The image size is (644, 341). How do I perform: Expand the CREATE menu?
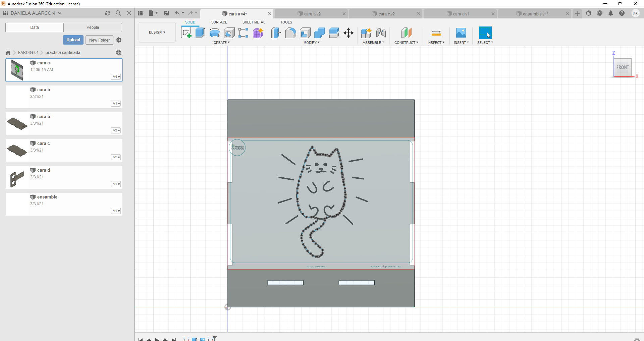click(222, 43)
